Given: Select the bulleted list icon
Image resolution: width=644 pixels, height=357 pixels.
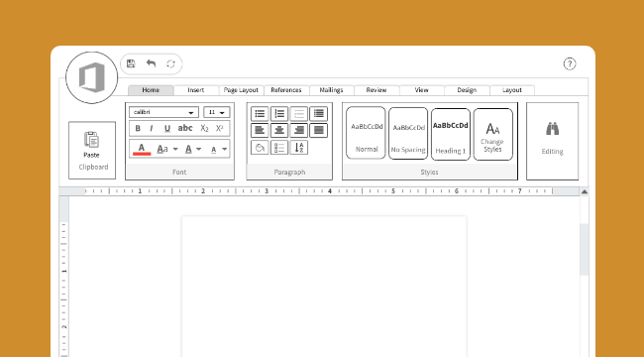Looking at the screenshot, I should pos(260,113).
